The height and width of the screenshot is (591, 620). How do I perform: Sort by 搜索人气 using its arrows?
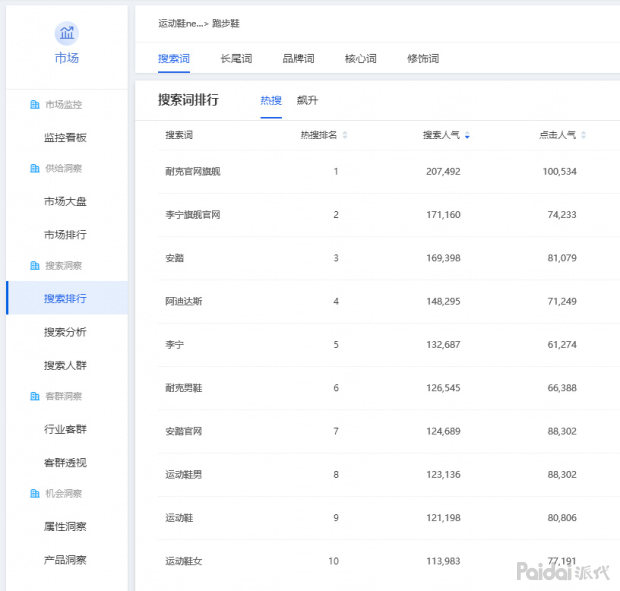[467, 135]
